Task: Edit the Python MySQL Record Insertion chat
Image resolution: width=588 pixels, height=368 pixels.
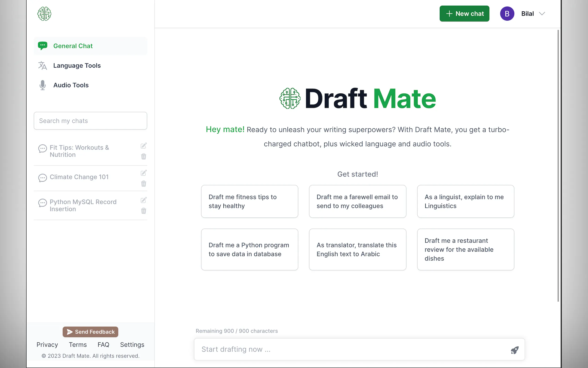Action: 144,200
